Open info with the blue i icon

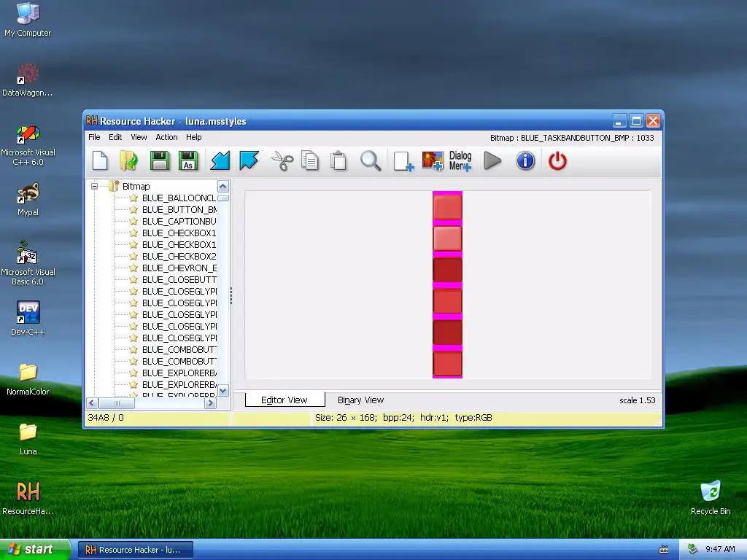(x=525, y=161)
